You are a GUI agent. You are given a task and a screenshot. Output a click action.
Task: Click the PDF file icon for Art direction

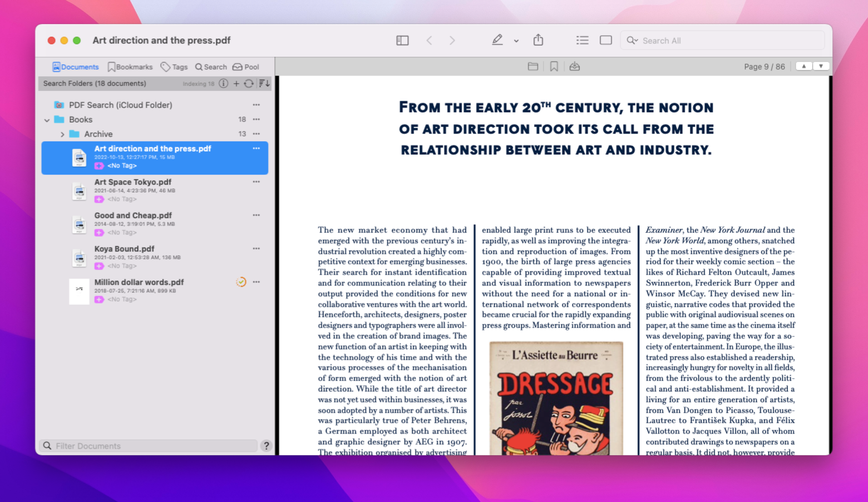pos(79,158)
